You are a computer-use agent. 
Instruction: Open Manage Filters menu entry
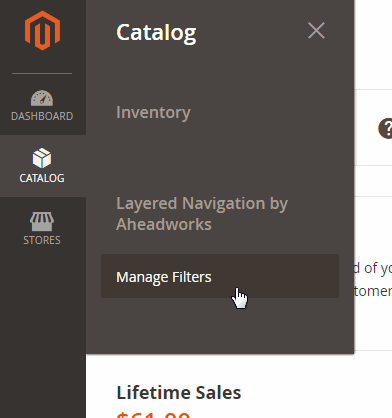(220, 276)
